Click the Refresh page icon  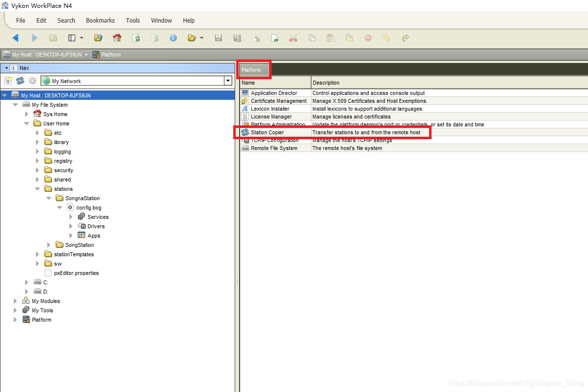(136, 38)
